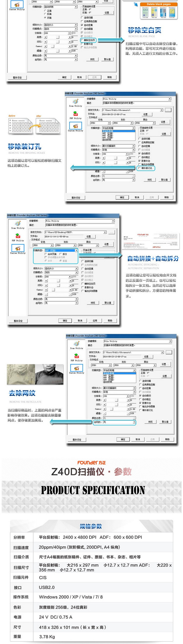Screen dimensions: 183x644
Task: Tick 填补装订孔 checkbox in the 去除网纹 dialog
Action: (141, 410)
